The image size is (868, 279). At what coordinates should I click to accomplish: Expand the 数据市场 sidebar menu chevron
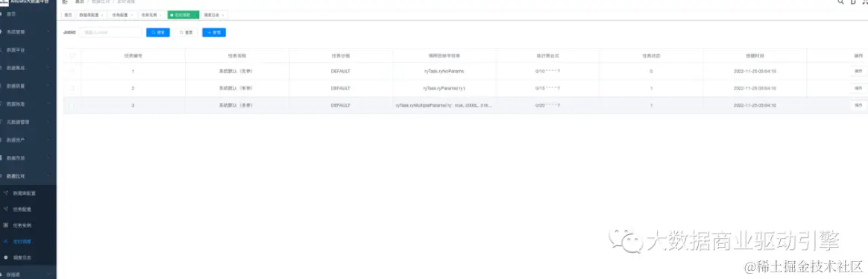tap(48, 157)
